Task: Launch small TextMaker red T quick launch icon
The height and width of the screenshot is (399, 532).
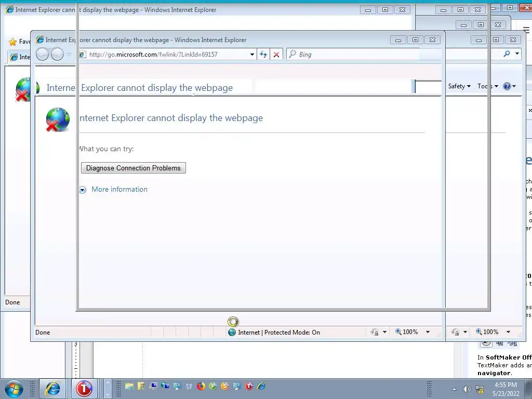Action: pyautogui.click(x=249, y=386)
